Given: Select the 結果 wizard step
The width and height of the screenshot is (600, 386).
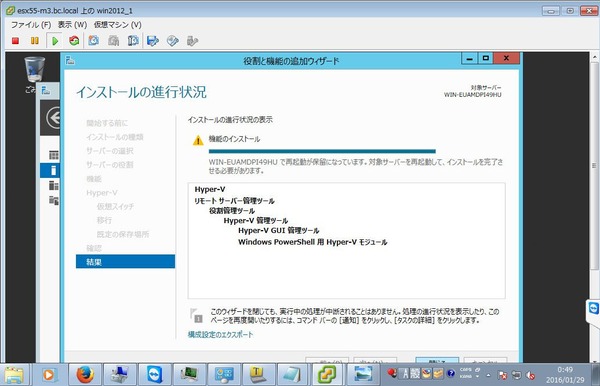Looking at the screenshot, I should pyautogui.click(x=126, y=262).
